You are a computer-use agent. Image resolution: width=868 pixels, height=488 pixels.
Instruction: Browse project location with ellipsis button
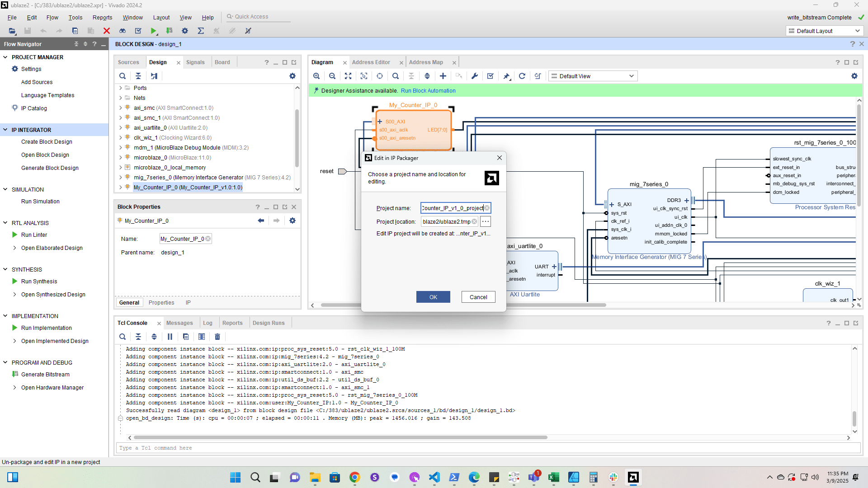485,221
